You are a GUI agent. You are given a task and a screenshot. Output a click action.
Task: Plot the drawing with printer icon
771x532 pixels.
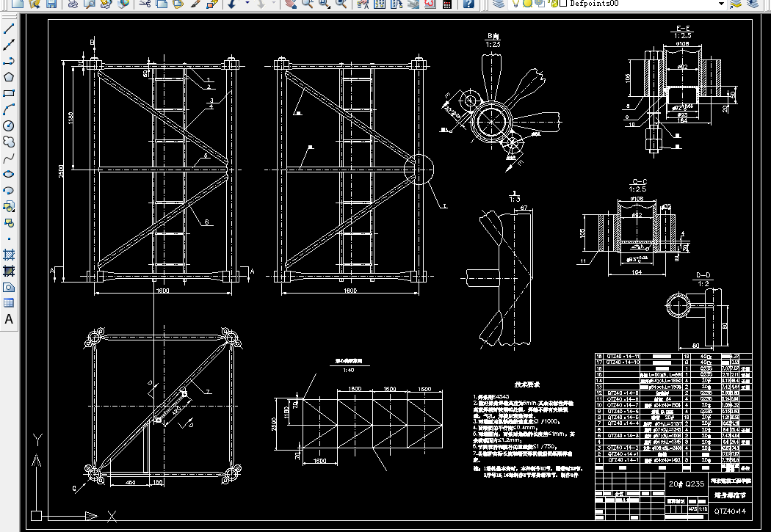tap(73, 4)
